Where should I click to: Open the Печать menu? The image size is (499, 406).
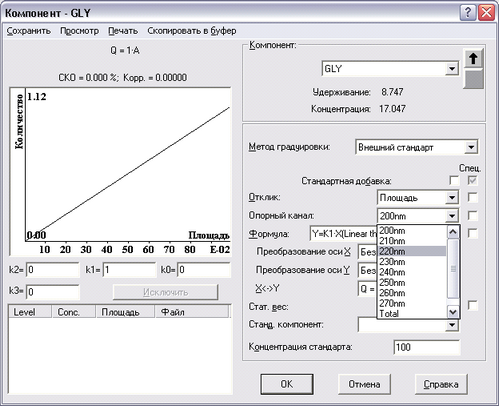[123, 31]
